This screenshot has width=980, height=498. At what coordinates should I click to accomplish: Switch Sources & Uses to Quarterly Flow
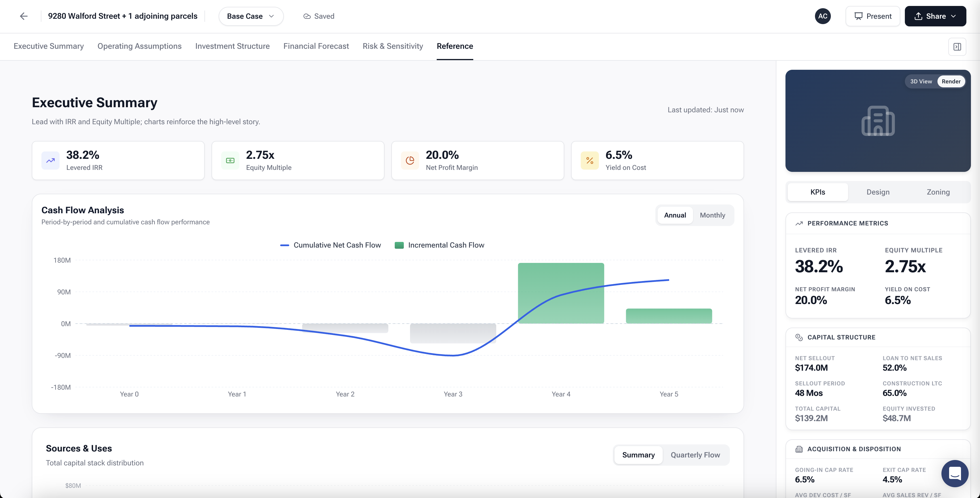pyautogui.click(x=695, y=455)
